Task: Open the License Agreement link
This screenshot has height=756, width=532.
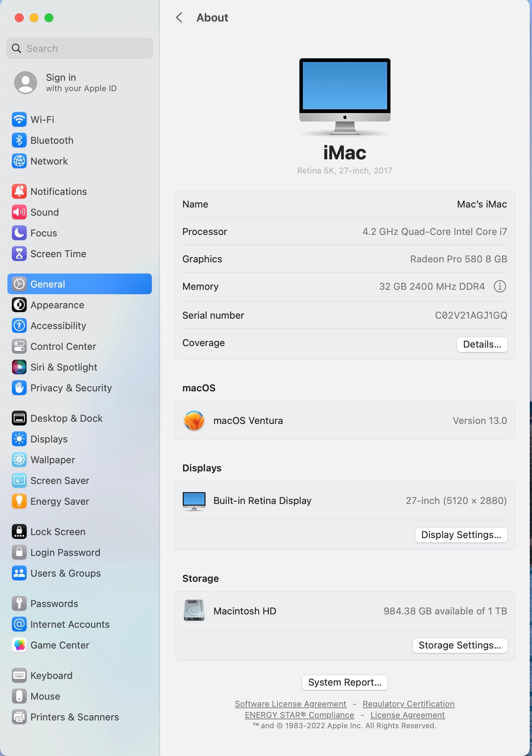Action: pos(408,715)
